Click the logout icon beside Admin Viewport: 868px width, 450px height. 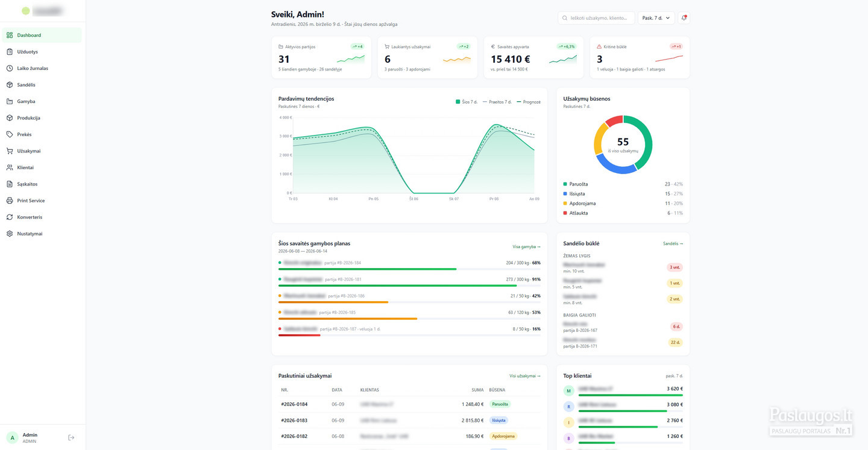[71, 437]
